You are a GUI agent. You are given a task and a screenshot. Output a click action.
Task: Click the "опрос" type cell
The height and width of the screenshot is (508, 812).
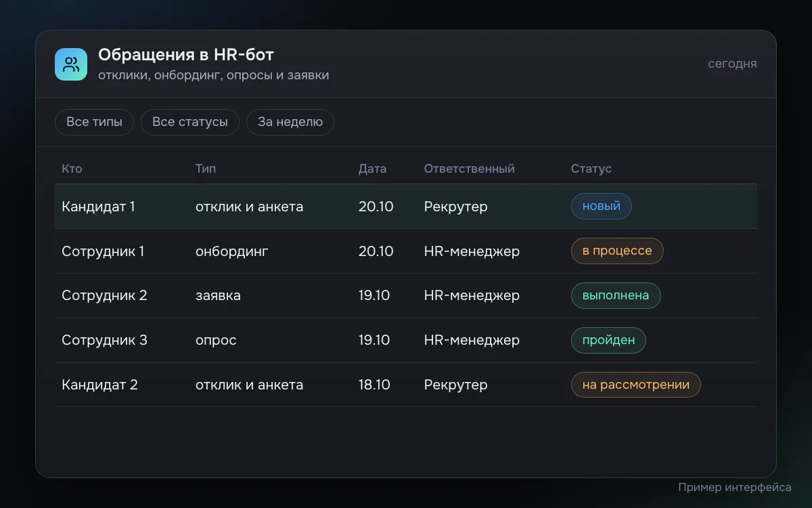pos(216,340)
